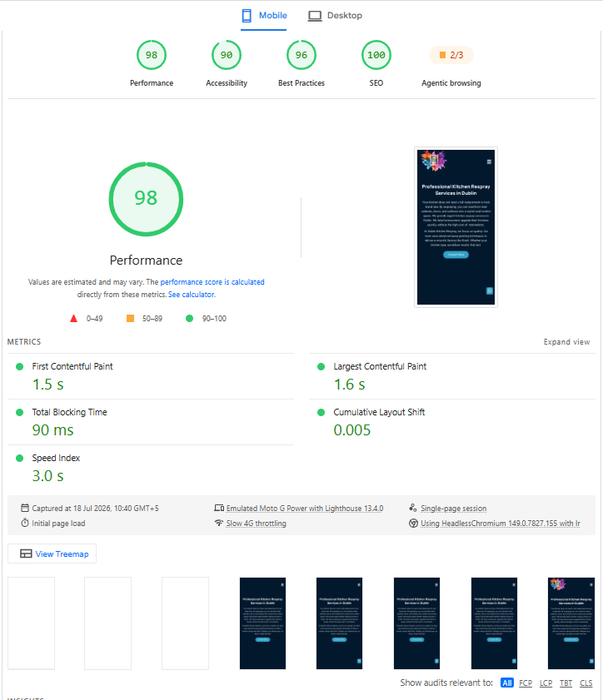Open the Accessibility score gauge 90
The image size is (603, 700).
coord(227,55)
